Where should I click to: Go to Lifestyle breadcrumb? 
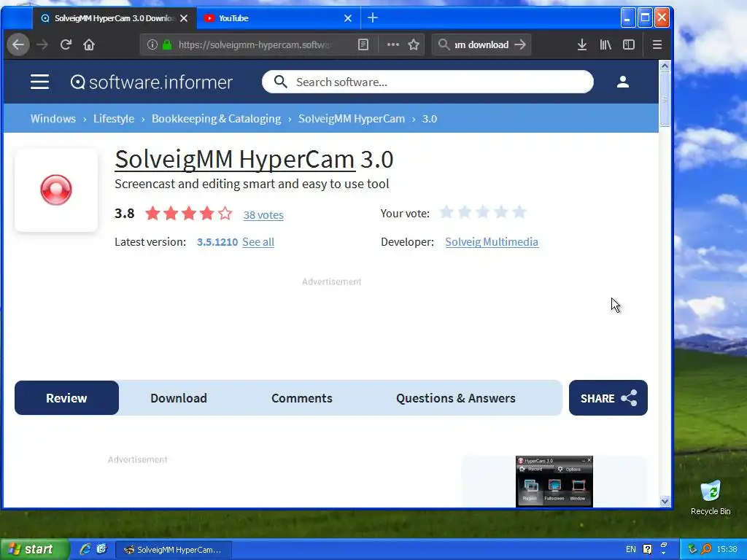click(x=113, y=119)
